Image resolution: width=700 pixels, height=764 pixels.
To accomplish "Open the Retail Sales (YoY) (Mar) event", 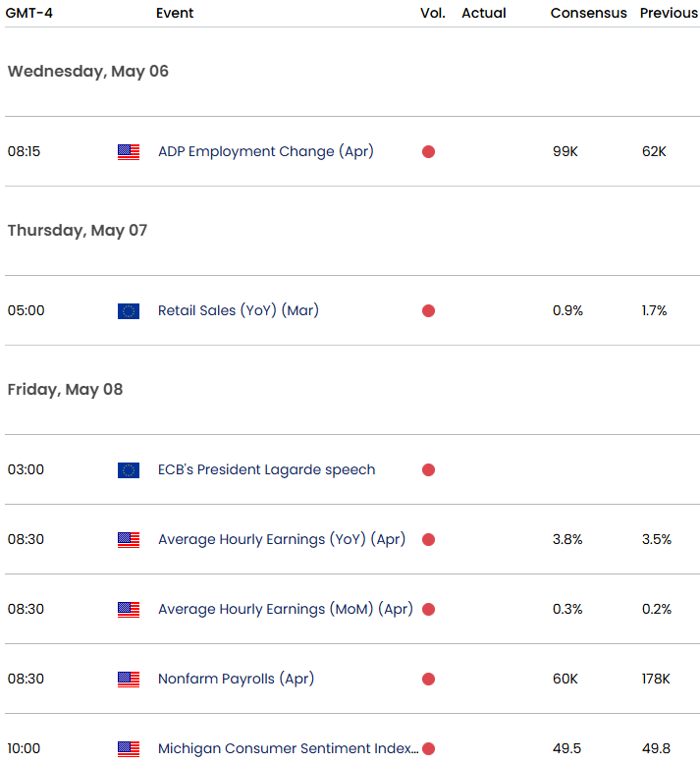I will [x=239, y=310].
